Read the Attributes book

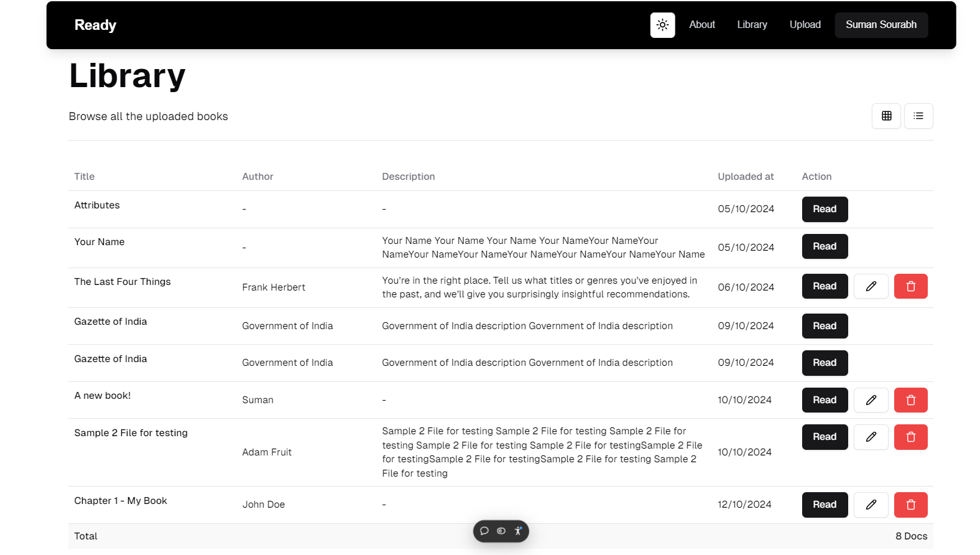pyautogui.click(x=825, y=209)
